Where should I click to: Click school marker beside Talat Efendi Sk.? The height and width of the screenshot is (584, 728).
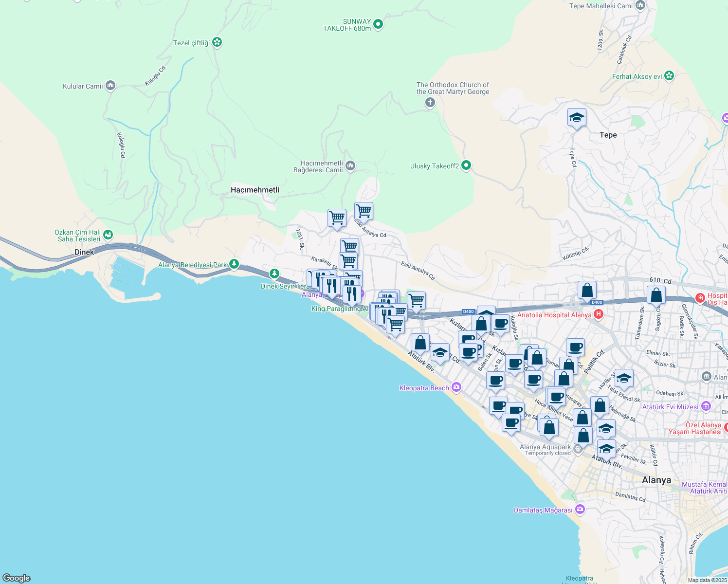(624, 379)
